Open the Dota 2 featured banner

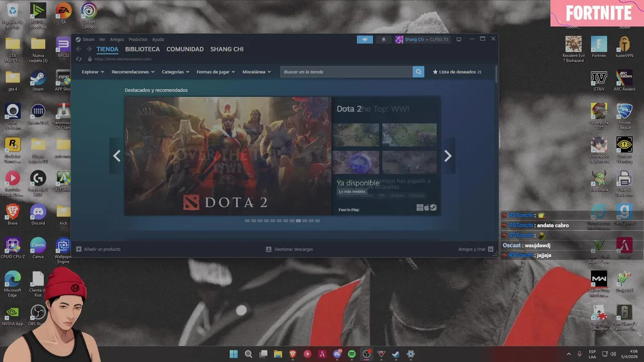tap(228, 156)
